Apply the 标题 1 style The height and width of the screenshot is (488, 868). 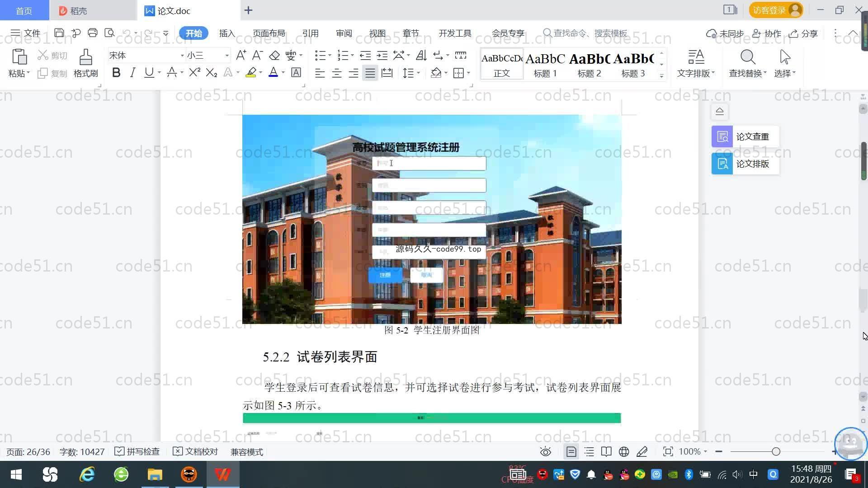click(x=545, y=64)
